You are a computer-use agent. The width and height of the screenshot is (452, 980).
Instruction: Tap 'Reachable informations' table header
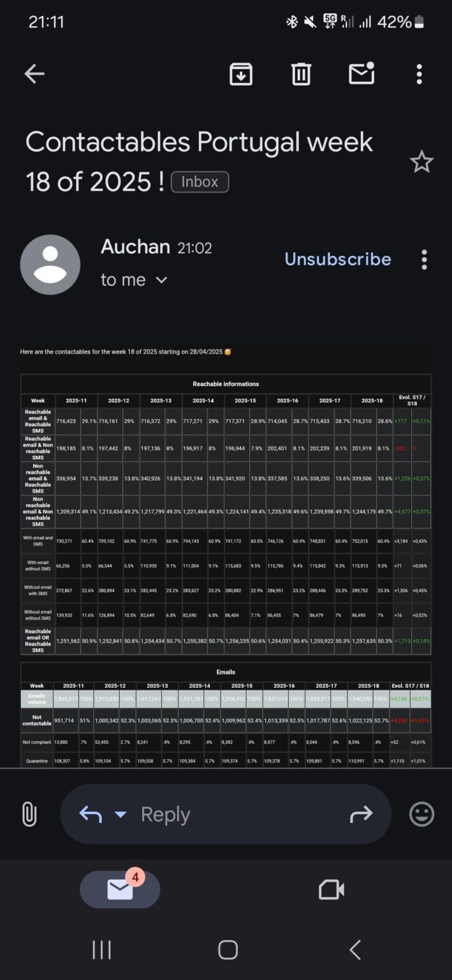click(x=226, y=384)
